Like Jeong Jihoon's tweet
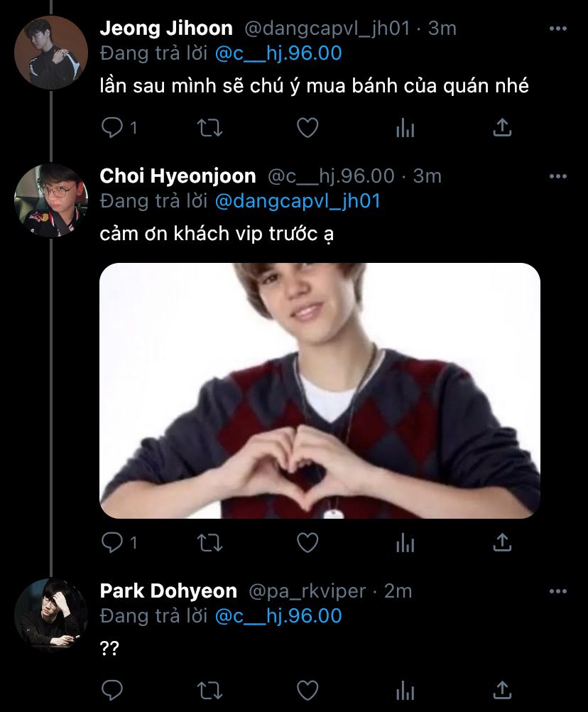This screenshot has height=712, width=588. click(x=307, y=128)
